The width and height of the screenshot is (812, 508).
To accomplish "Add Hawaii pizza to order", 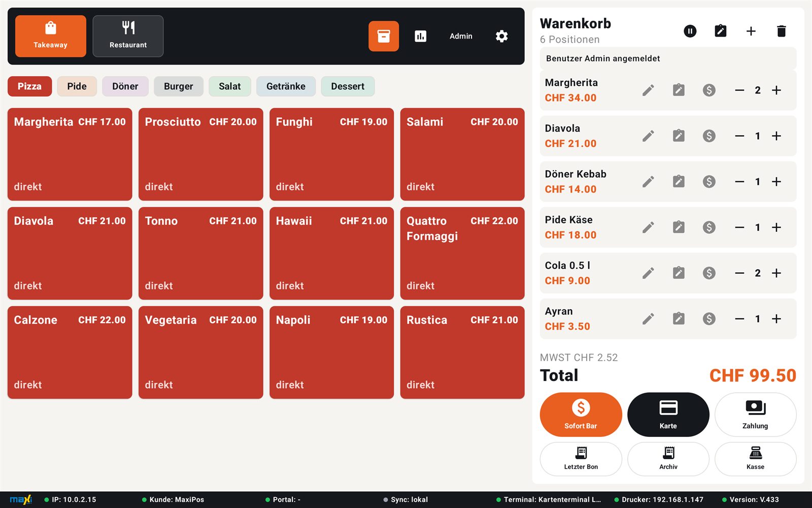I will tap(331, 253).
